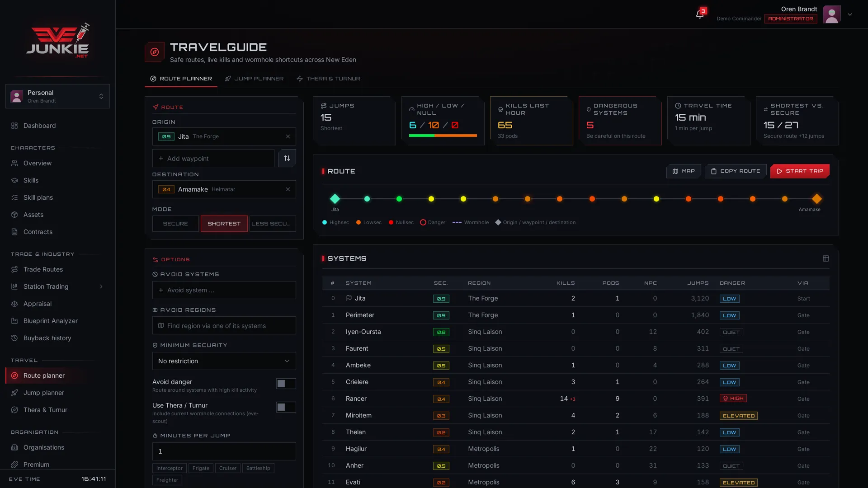Click the Amamake destination diamond on route
Screen dimensions: 868x488
click(x=816, y=199)
